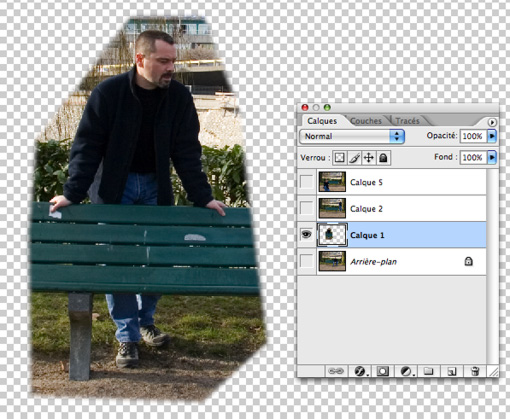Open the Calques panel flyout menu
The image size is (510, 419).
click(x=492, y=122)
